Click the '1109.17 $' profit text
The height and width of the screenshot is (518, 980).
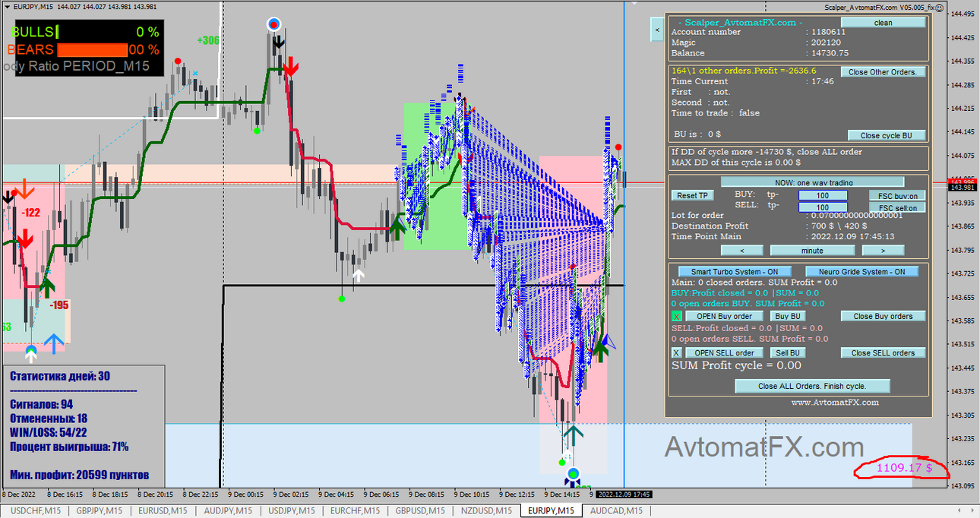[904, 468]
